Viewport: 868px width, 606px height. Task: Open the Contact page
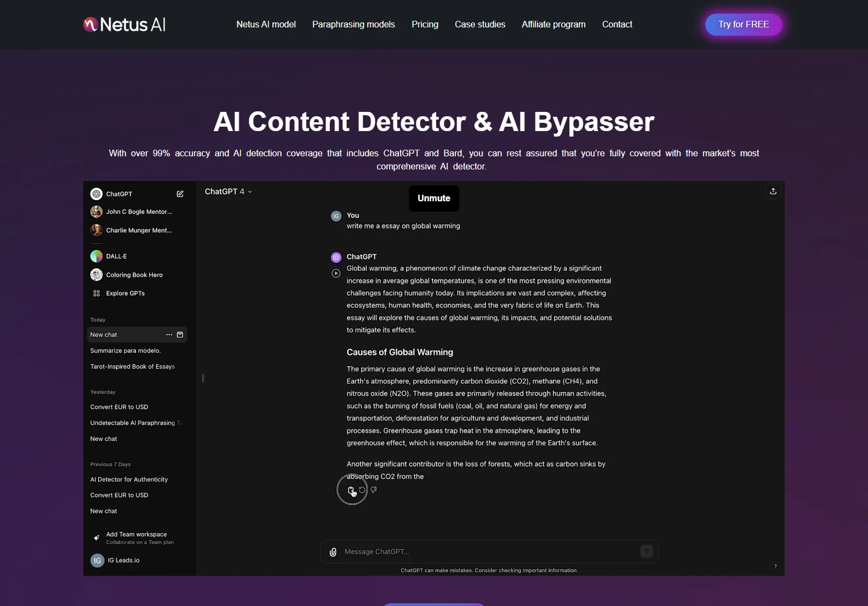(x=617, y=24)
